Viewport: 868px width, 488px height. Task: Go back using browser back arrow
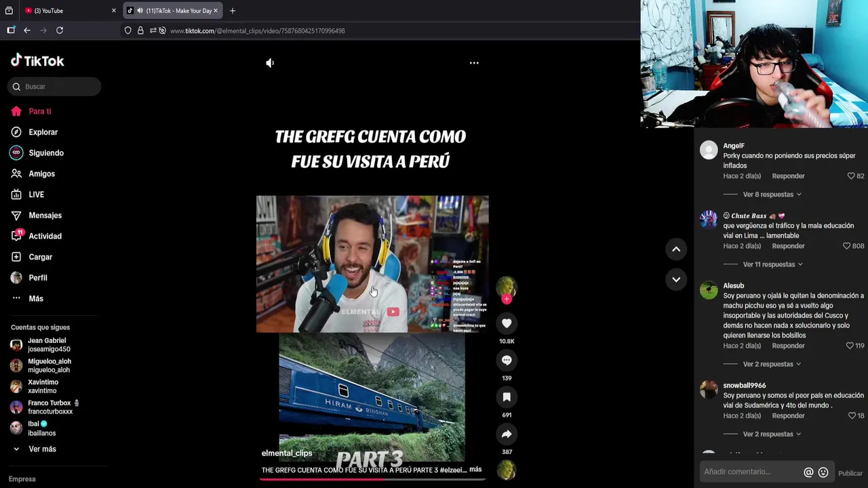coord(27,30)
